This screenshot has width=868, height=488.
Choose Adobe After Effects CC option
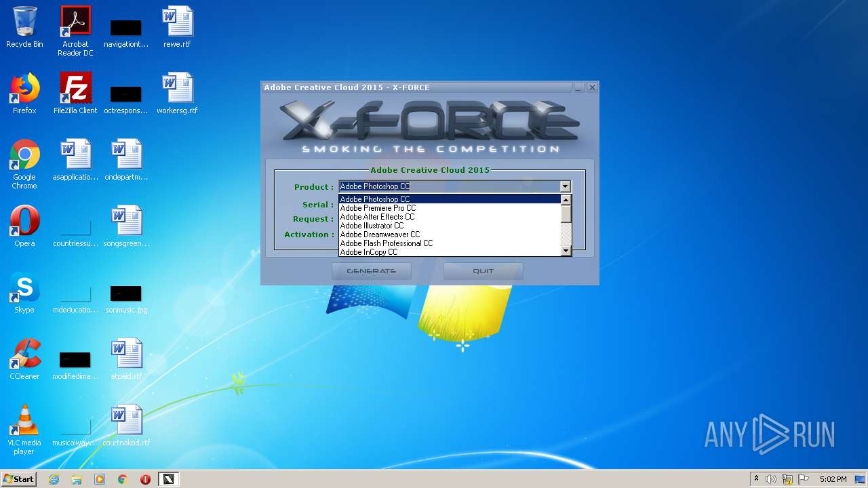coord(450,217)
